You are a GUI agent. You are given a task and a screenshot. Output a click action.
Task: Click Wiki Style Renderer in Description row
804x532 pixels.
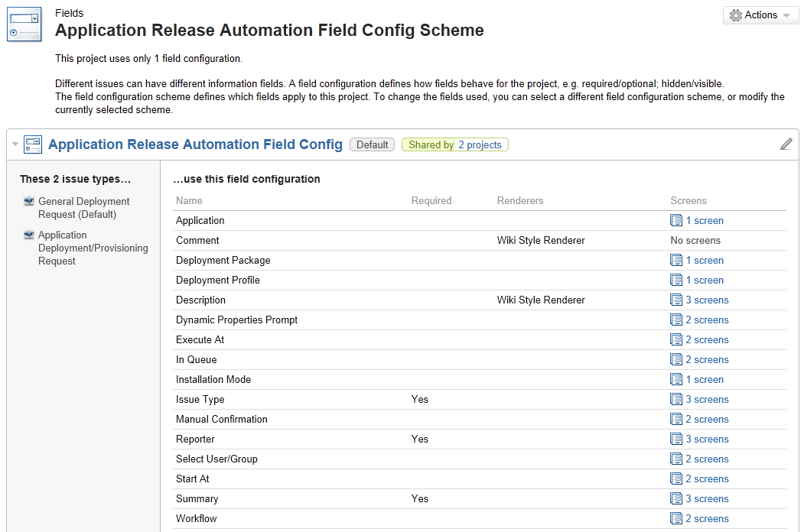tap(541, 300)
